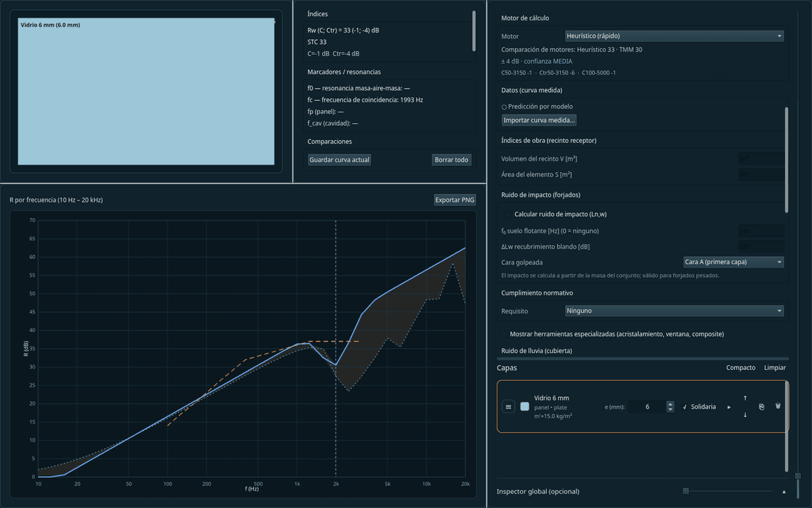Click the Inspector global slider handle
The width and height of the screenshot is (812, 508).
point(685,491)
